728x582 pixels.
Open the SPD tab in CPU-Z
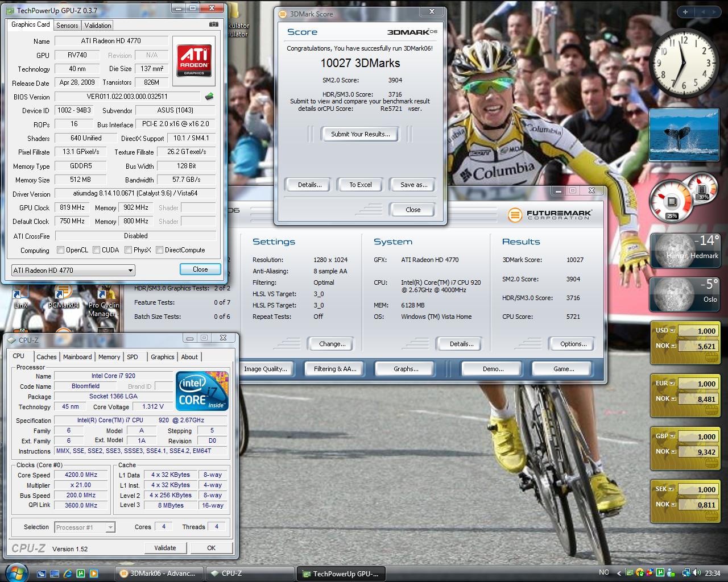point(133,357)
